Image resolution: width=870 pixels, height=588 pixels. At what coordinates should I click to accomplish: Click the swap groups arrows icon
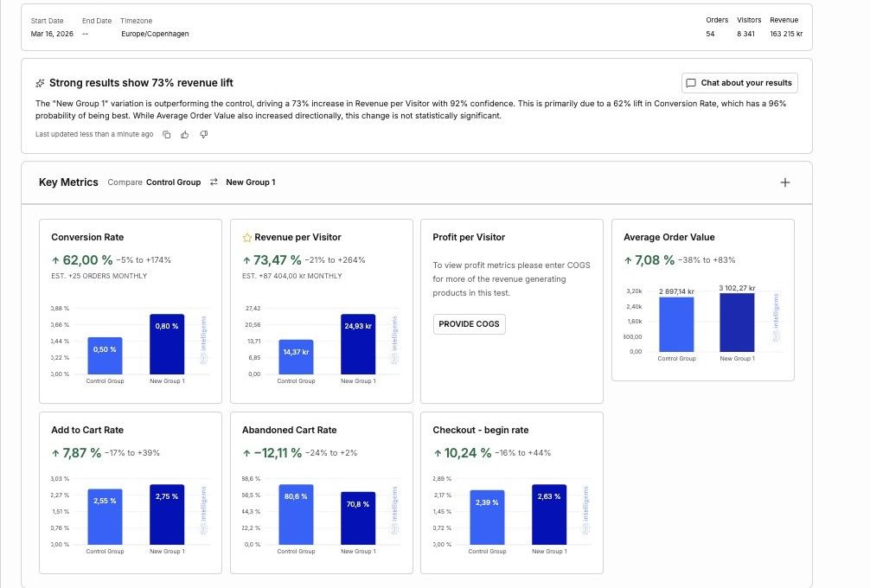tap(214, 182)
